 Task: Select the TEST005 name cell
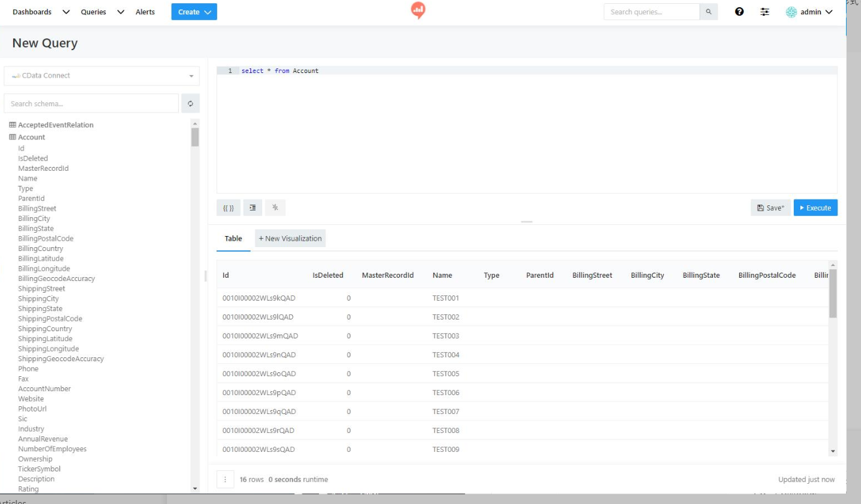coord(446,374)
